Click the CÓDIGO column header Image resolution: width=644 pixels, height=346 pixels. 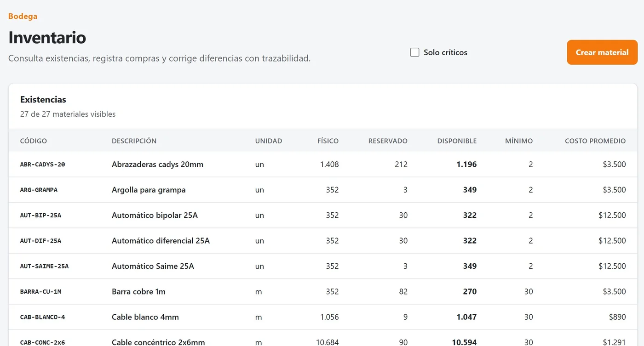pos(34,141)
